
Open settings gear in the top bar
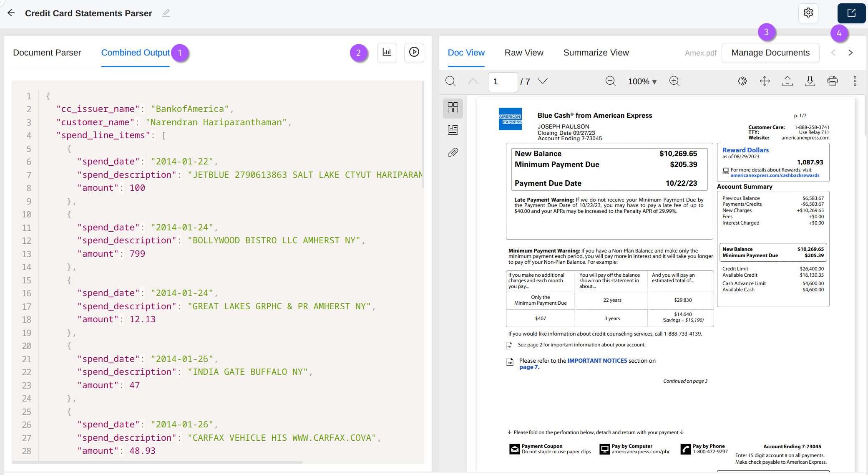[808, 13]
